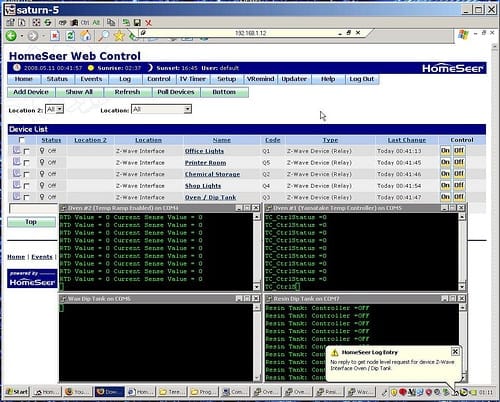Screen dimensions: 500x402
Task: Check the Office Lights row checkbox
Action: pyautogui.click(x=27, y=151)
